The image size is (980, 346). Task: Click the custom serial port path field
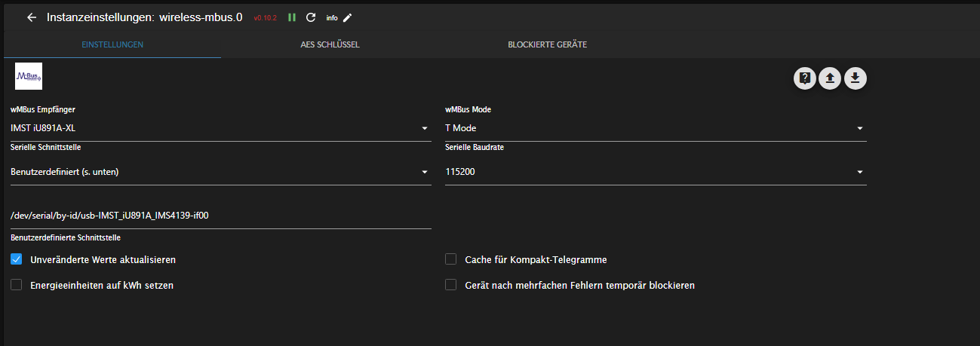pos(220,216)
